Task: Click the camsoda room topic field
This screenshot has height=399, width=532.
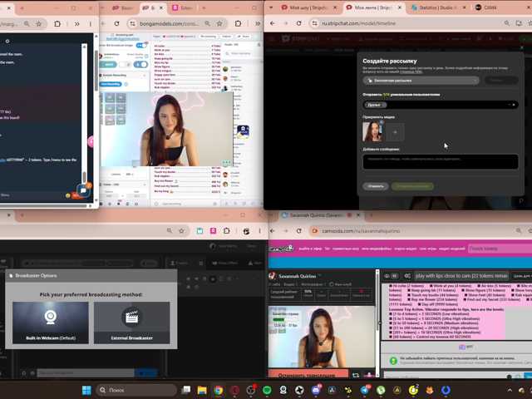Action: coord(461,276)
